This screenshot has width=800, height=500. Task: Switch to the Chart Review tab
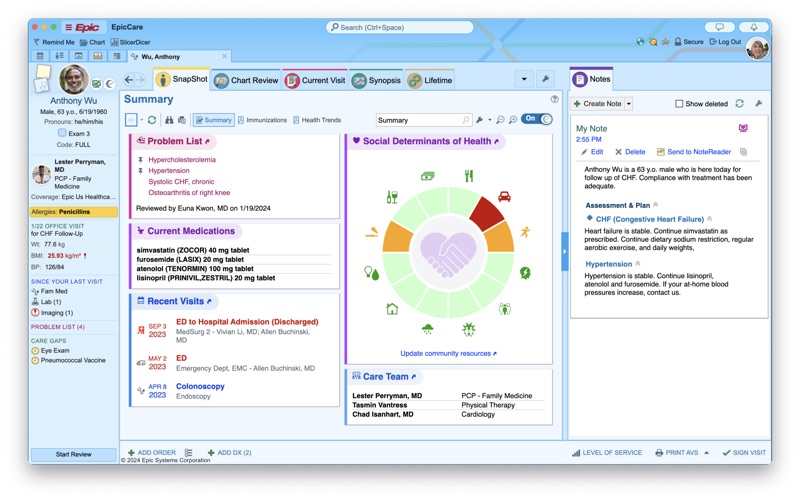click(246, 80)
